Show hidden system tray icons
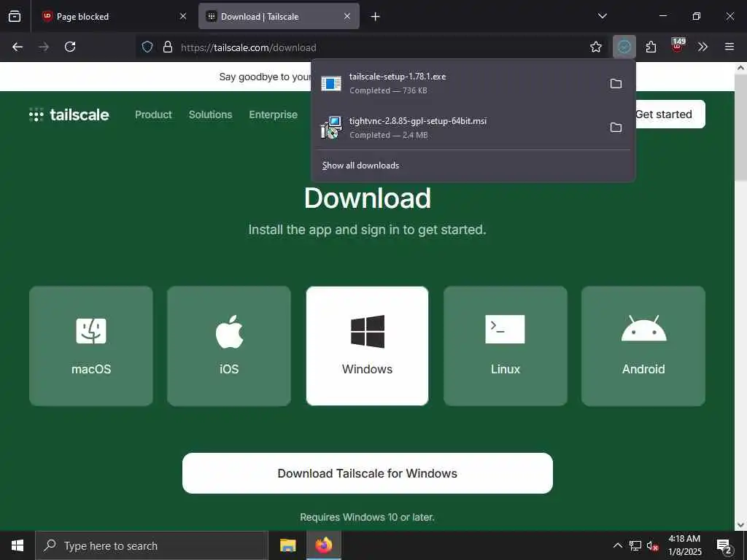 (617, 545)
